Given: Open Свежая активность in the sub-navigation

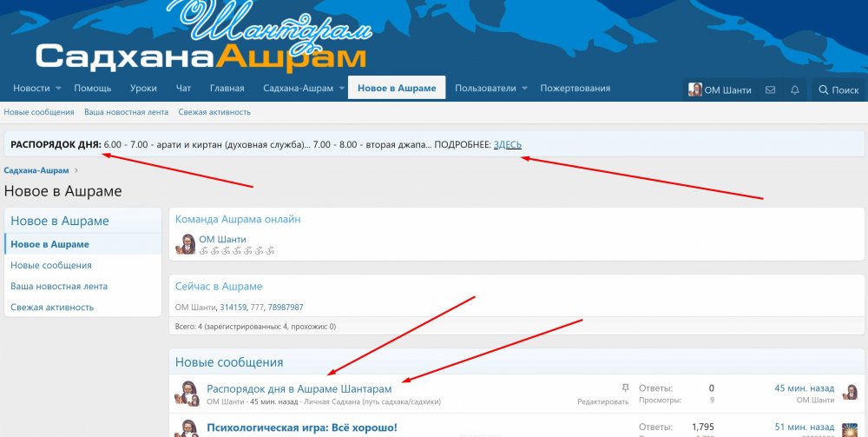Looking at the screenshot, I should (x=214, y=112).
